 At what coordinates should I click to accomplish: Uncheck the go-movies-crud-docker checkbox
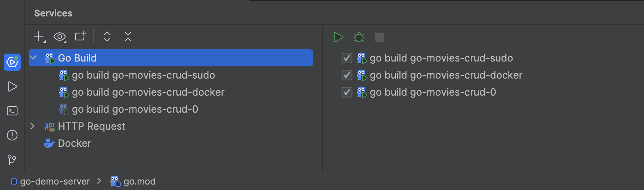347,75
